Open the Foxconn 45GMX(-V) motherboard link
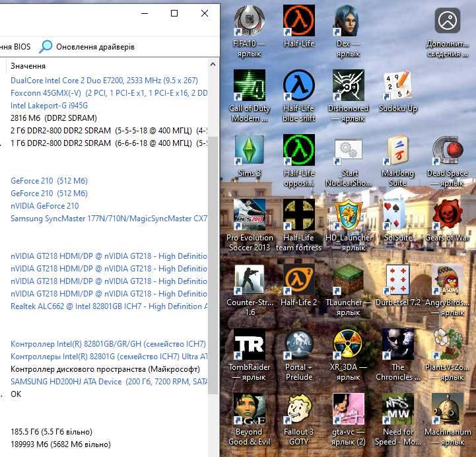476x457 pixels. pyautogui.click(x=109, y=93)
